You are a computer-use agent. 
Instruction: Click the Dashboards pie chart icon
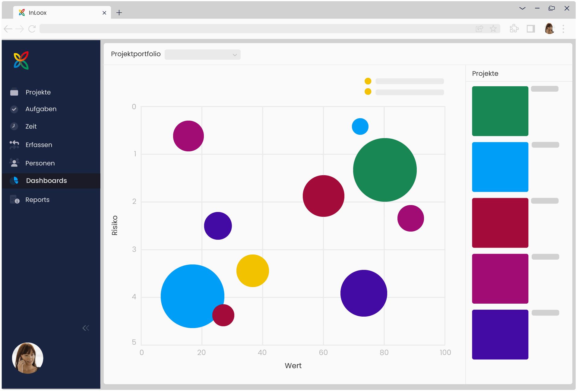click(14, 181)
